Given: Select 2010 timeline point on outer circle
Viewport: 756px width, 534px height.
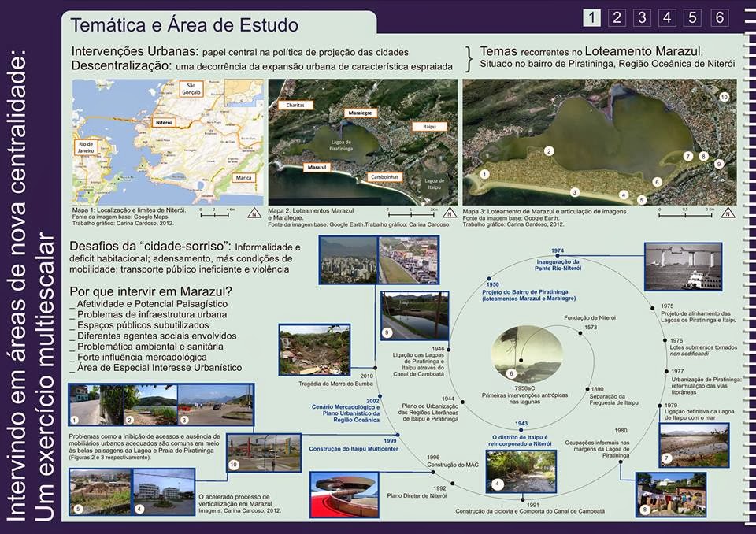Looking at the screenshot, I should 375,368.
